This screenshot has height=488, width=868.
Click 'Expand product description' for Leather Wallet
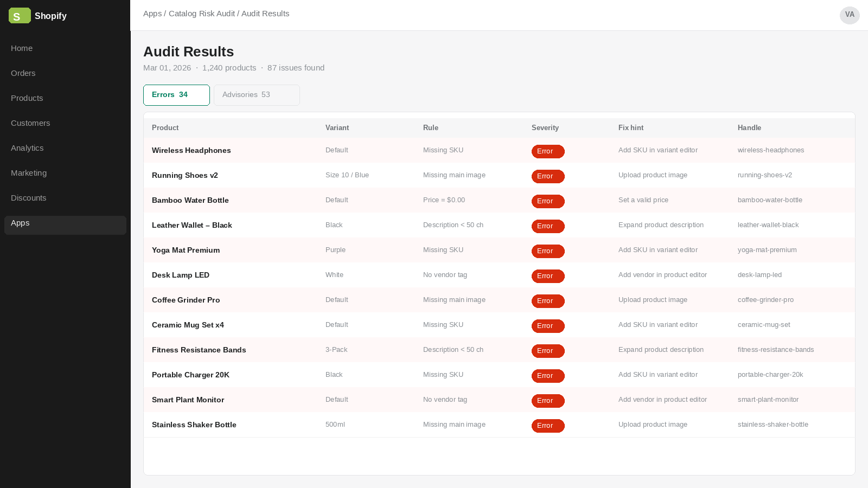point(661,225)
